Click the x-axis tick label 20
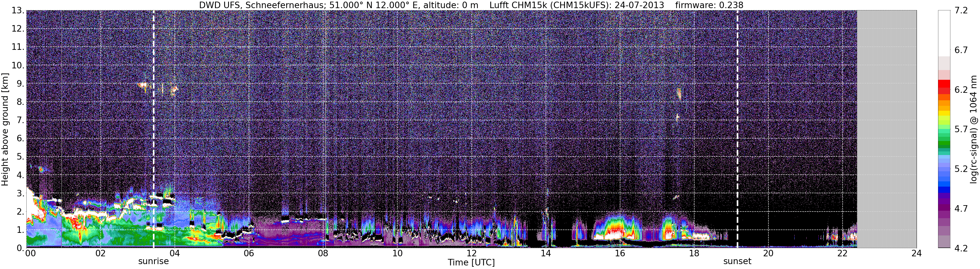The image size is (980, 269). coord(768,254)
